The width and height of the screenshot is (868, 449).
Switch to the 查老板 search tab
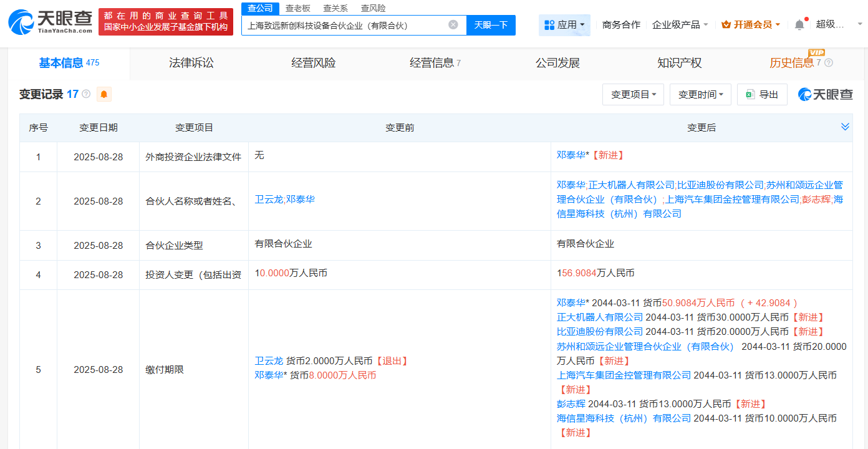(296, 7)
